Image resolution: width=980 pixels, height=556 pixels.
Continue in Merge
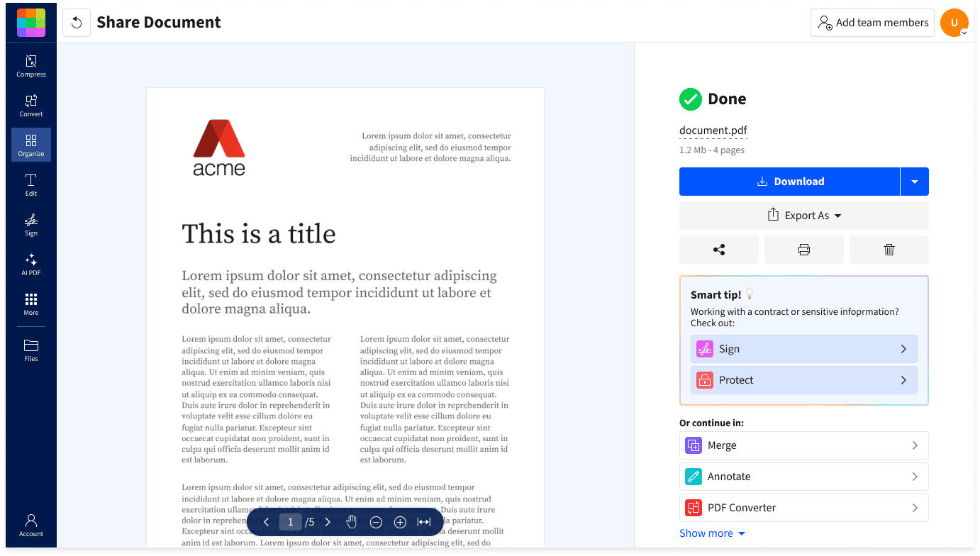point(804,445)
